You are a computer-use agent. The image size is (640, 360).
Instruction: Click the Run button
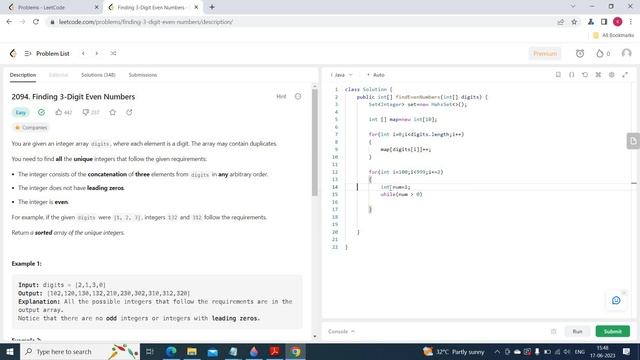coord(577,331)
